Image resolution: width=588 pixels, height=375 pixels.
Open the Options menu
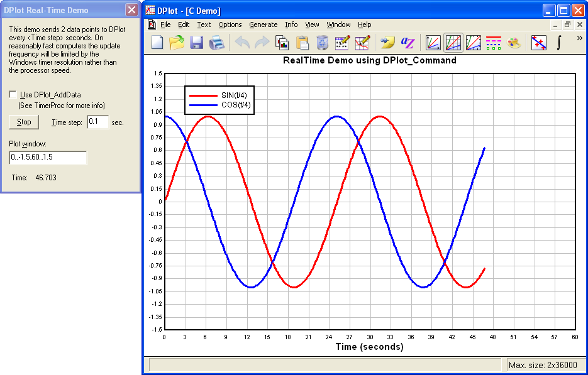click(230, 24)
